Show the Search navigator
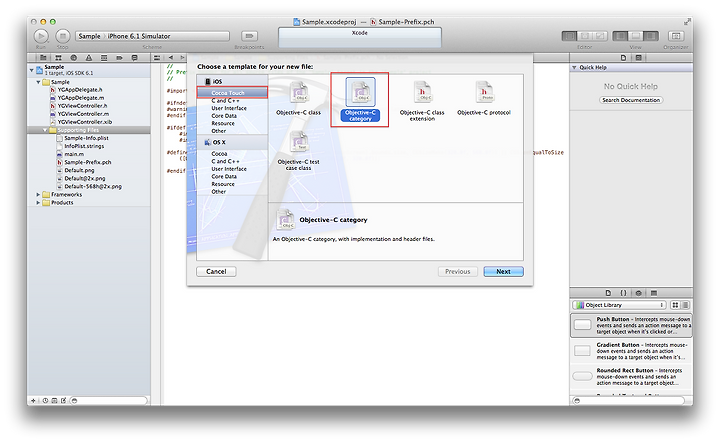Screen dimensions: 720x443 (x=73, y=58)
